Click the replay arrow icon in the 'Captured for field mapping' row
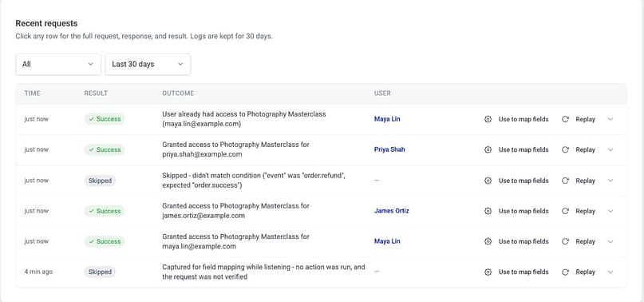644x302 pixels. 565,272
